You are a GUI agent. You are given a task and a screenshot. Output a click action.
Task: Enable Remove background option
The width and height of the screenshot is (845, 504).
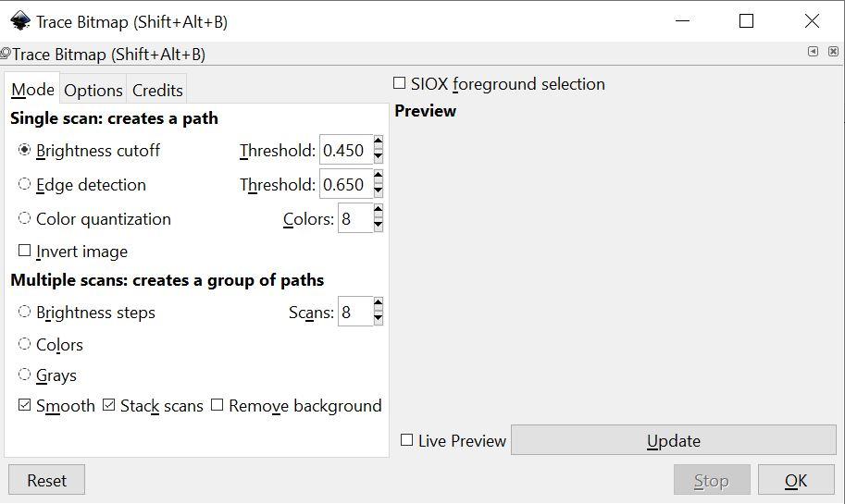217,405
